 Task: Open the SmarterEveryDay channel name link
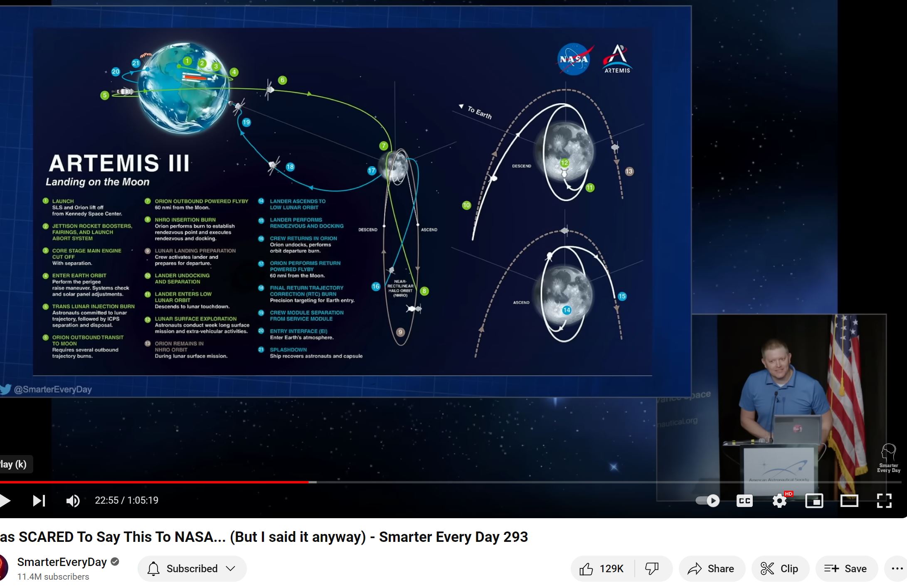pyautogui.click(x=62, y=562)
